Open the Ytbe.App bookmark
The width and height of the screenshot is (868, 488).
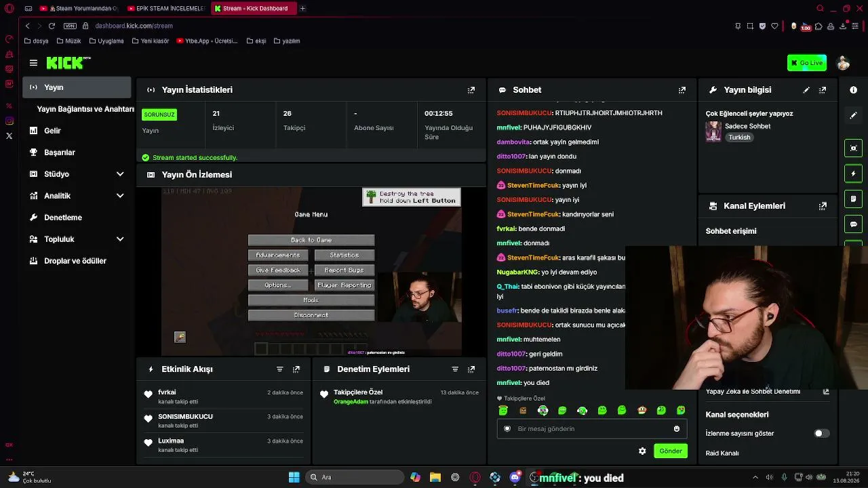207,41
